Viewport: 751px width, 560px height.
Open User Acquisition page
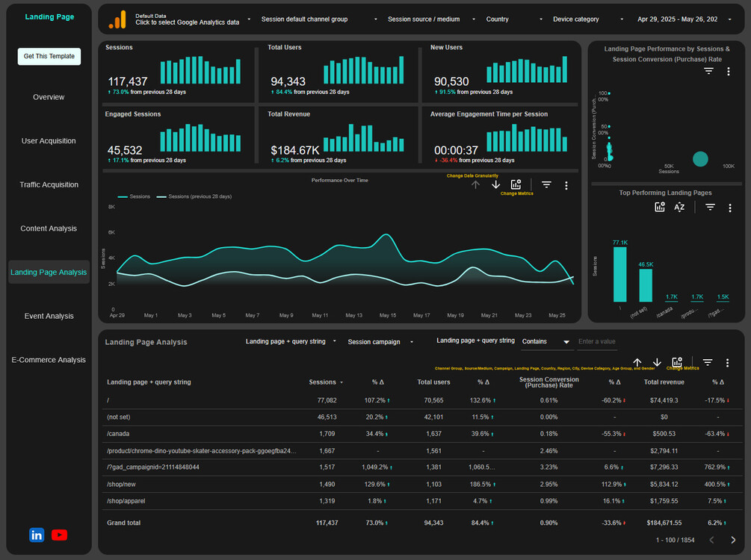[x=49, y=140]
